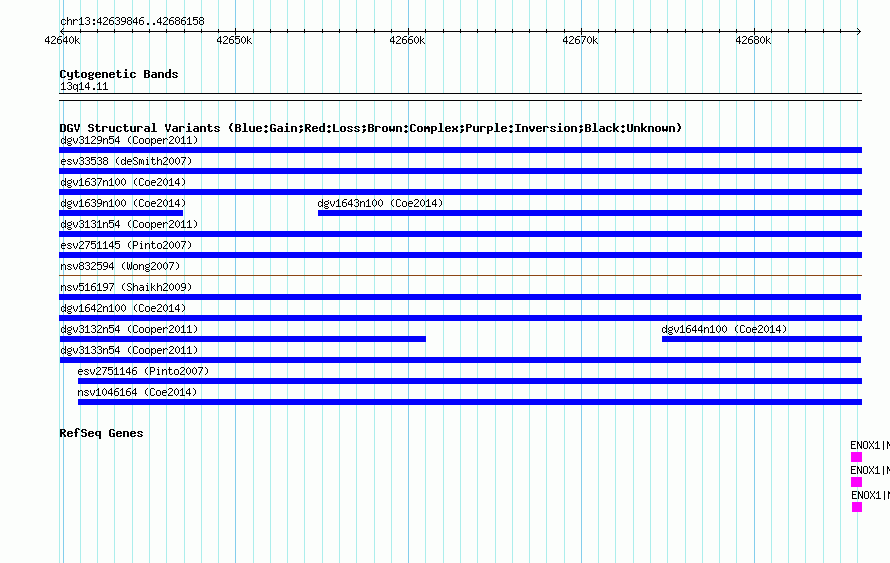Viewport: 890px width, 563px height.
Task: Click the short dgv1639n100 (Coe2014) bar
Action: pyautogui.click(x=121, y=213)
